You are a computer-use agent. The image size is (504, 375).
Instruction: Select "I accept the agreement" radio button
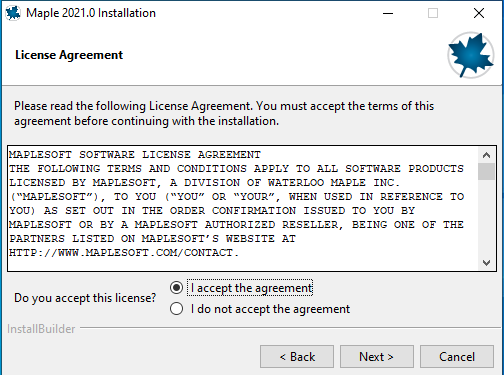pyautogui.click(x=176, y=288)
